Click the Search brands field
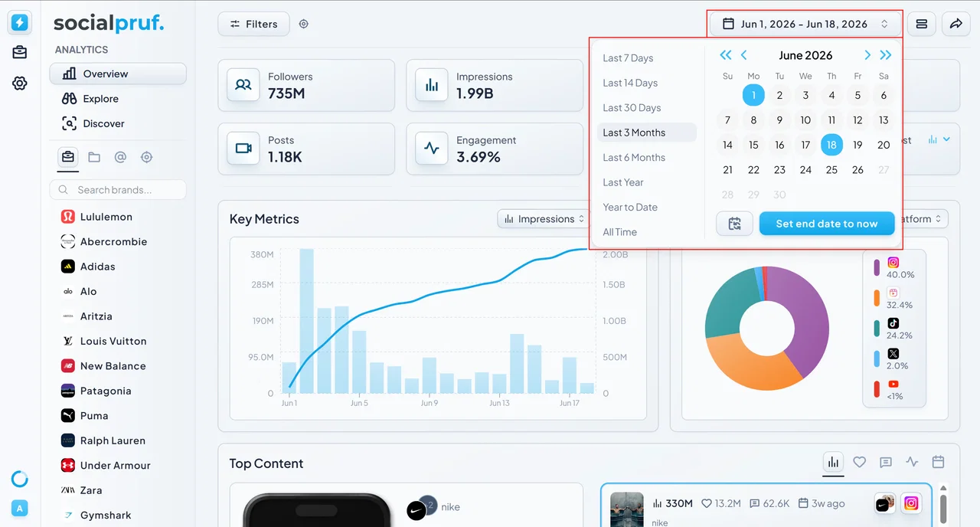 [x=118, y=190]
